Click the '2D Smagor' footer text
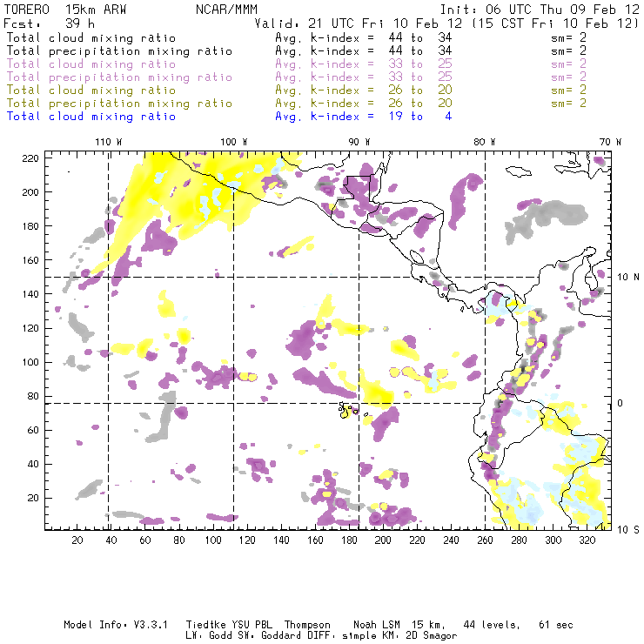 click(x=432, y=636)
